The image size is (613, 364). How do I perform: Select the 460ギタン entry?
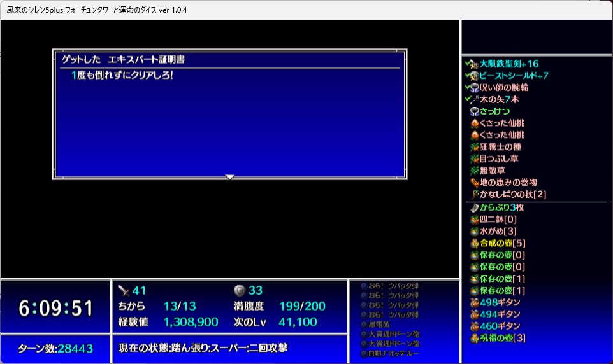tap(500, 326)
